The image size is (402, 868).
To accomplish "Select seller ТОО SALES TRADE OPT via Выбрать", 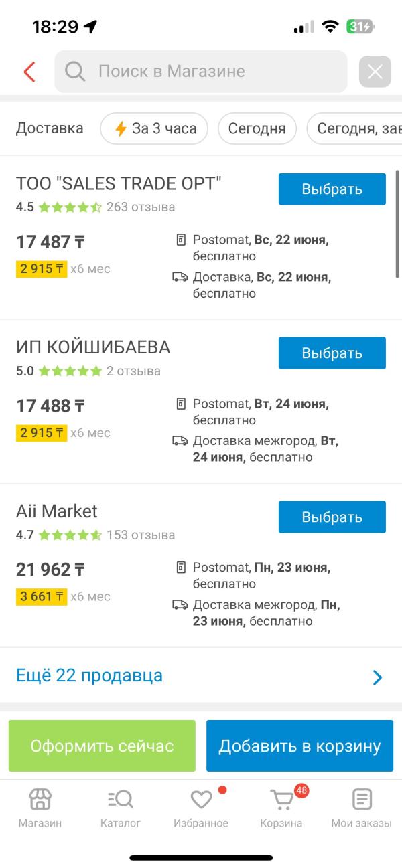I will point(332,189).
